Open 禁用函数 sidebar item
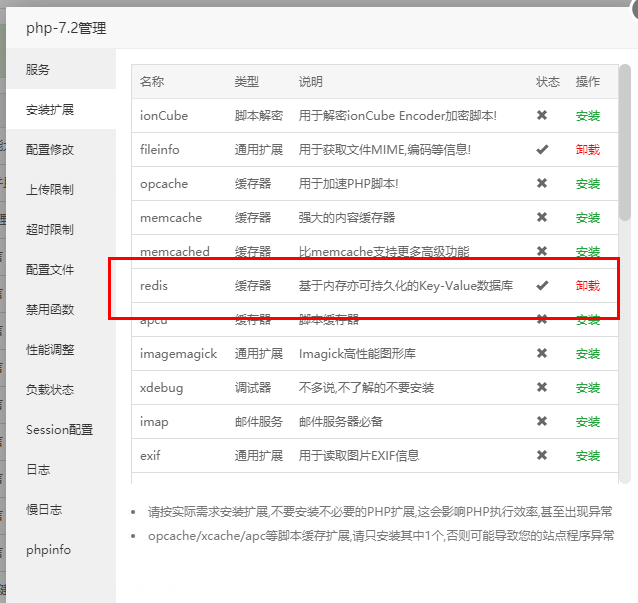The width and height of the screenshot is (638, 603). [x=50, y=310]
